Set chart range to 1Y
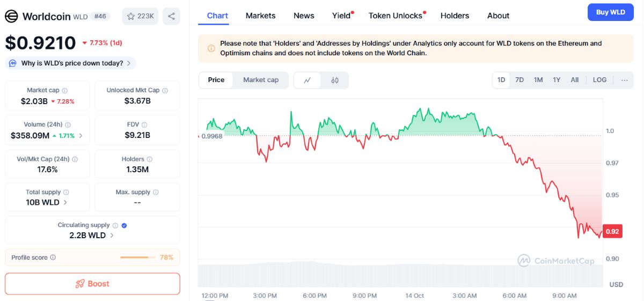Image resolution: width=644 pixels, height=301 pixels. (x=557, y=80)
